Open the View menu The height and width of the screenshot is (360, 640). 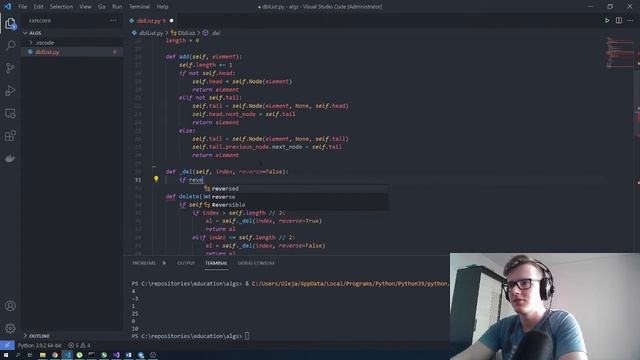85,7
